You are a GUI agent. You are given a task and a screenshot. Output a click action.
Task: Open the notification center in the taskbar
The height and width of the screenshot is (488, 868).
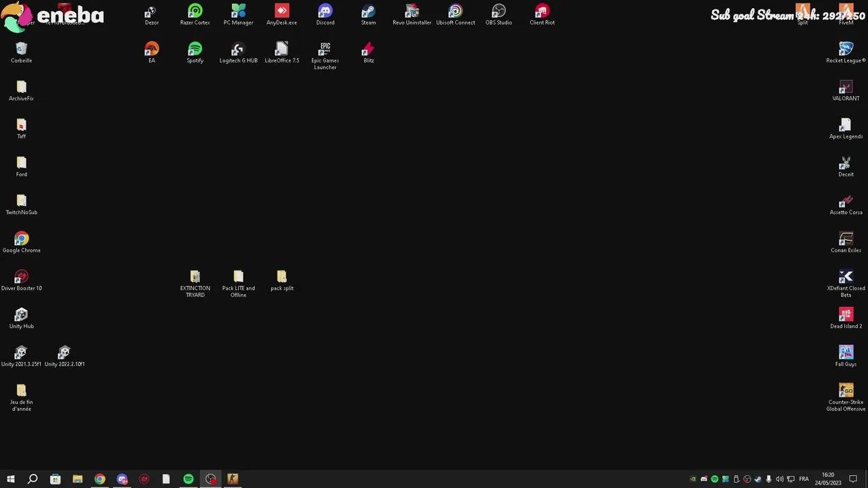pos(853,479)
